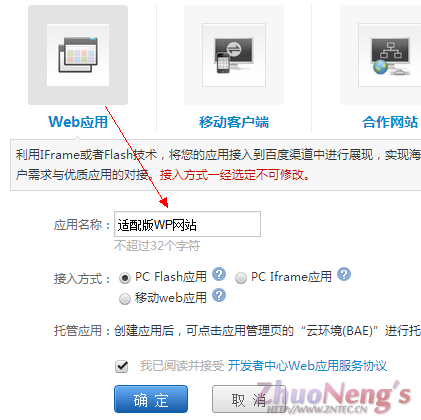The width and height of the screenshot is (421, 420).
Task: Select the 移动web应用 radio button
Action: coord(125,299)
